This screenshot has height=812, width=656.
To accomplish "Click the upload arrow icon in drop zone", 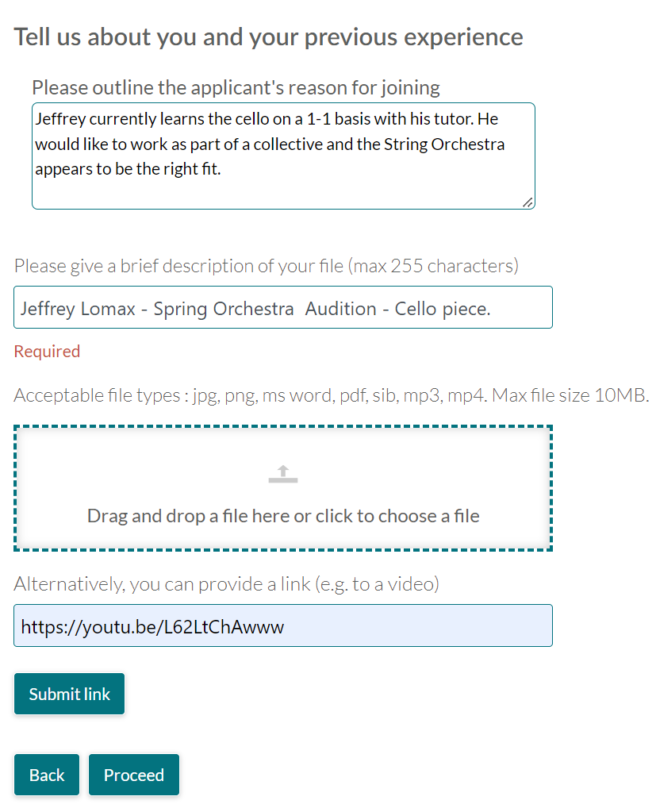I will [283, 474].
